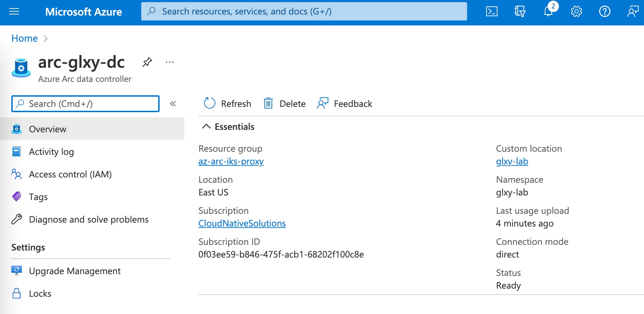
Task: Click the 4 minutes ago value
Action: click(x=525, y=223)
